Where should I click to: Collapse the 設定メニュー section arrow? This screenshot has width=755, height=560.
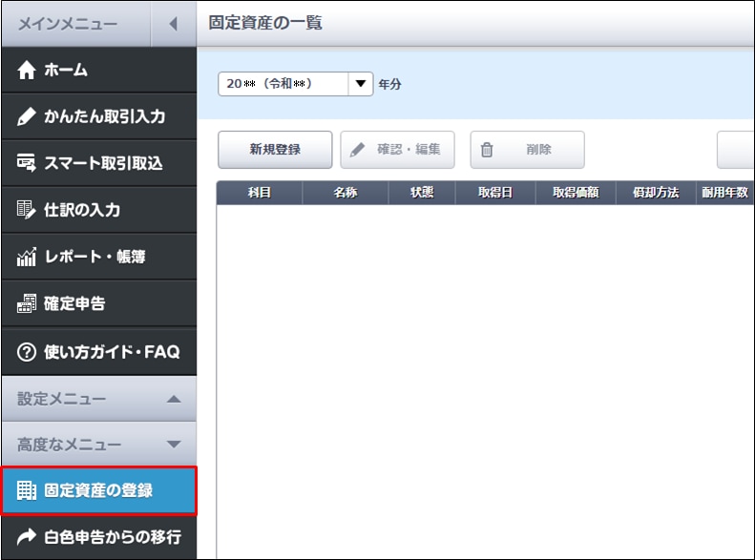point(174,399)
